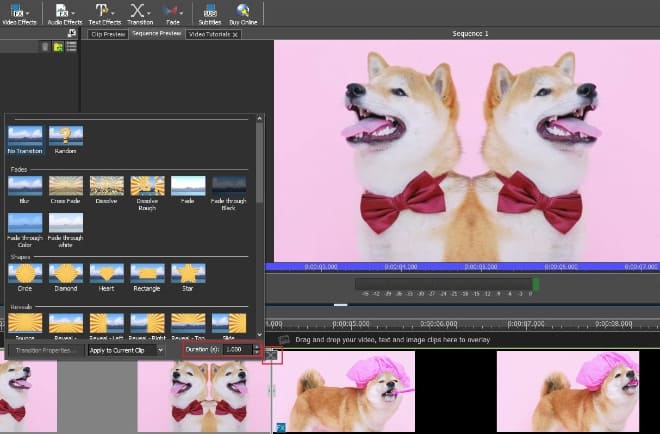Close the Video Tutorials tab

[235, 35]
